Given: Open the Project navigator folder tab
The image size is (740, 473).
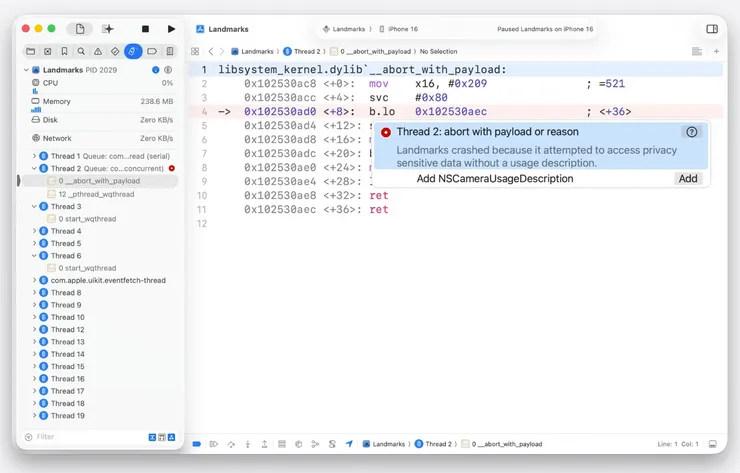Looking at the screenshot, I should coord(31,51).
